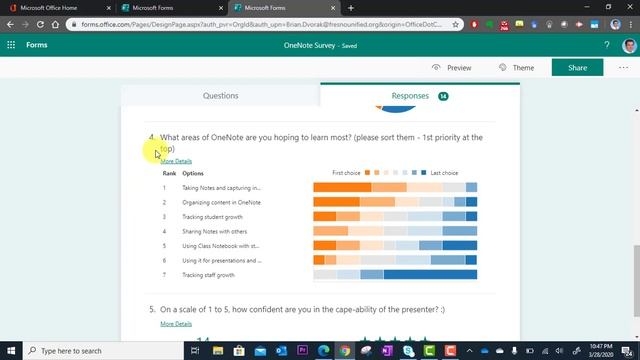Click the page vertical scrollbar thumb
Viewport: 640px width, 360px height.
[x=636, y=280]
